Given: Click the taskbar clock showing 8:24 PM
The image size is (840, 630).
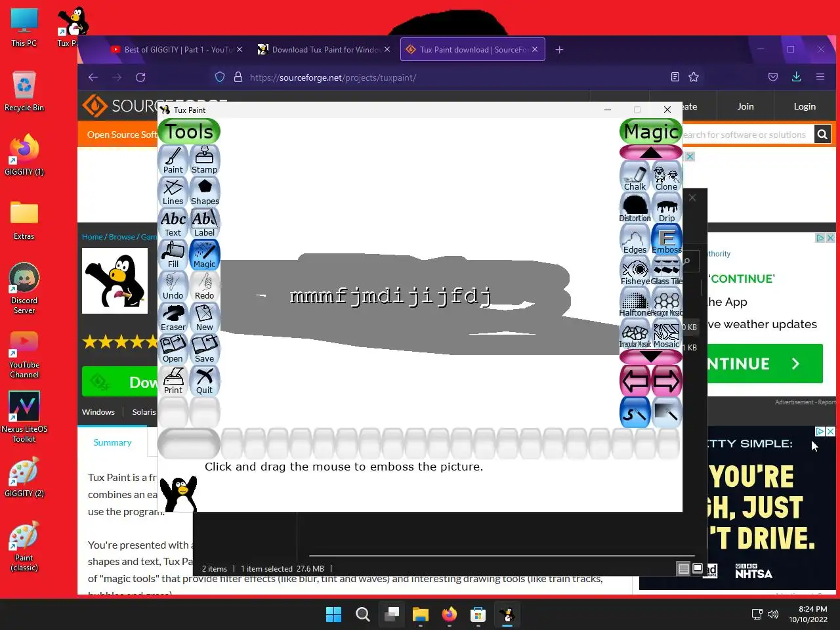Looking at the screenshot, I should [x=808, y=614].
